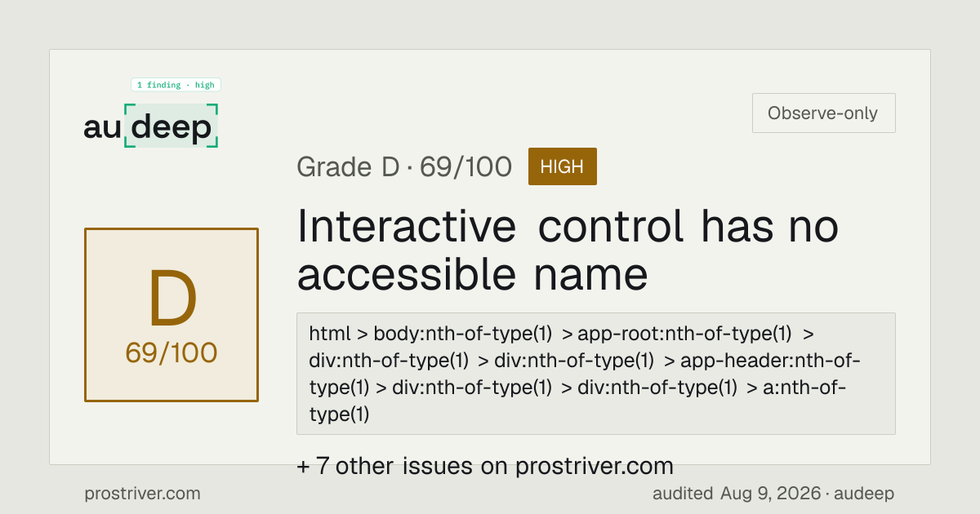Click the green bracket frame around 'deep'

[171, 126]
